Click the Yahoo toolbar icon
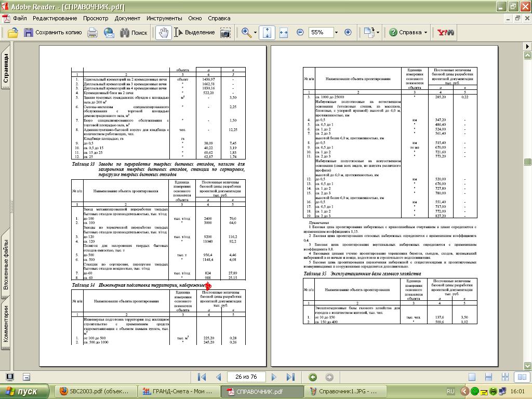The height and width of the screenshot is (399, 532). (x=445, y=33)
